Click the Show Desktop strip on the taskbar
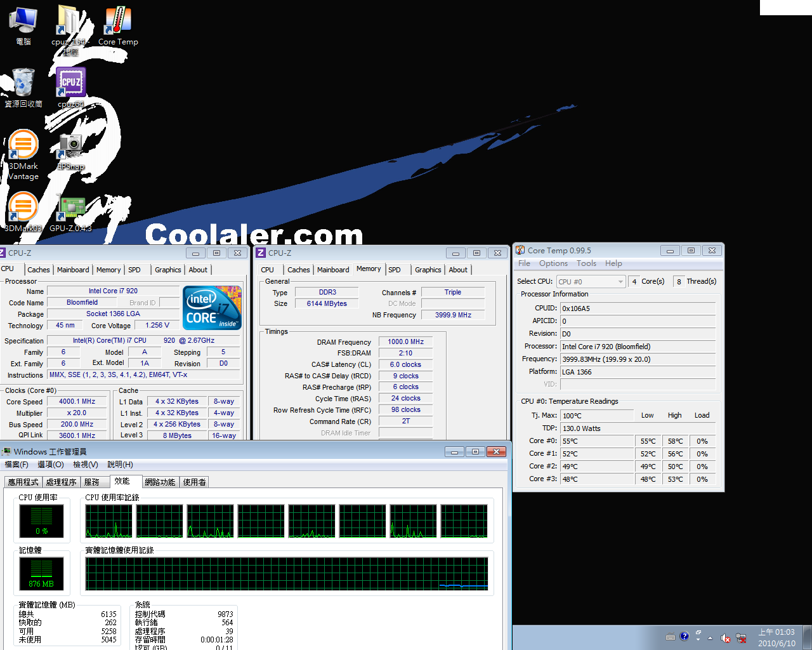 click(x=808, y=637)
